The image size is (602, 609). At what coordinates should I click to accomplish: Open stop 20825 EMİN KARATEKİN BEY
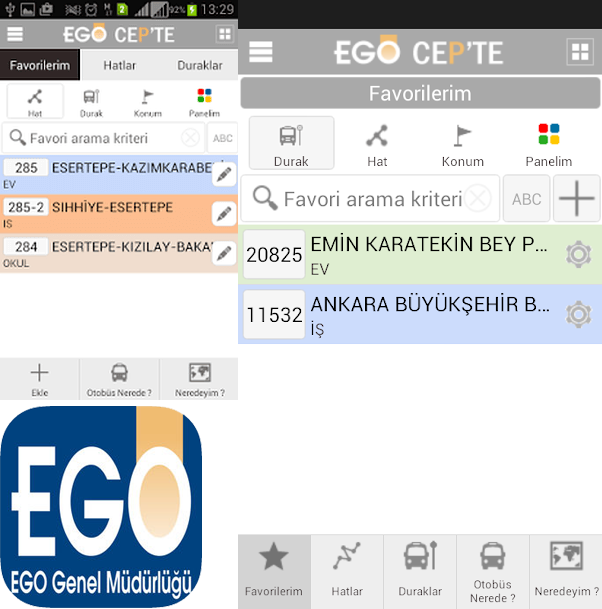pyautogui.click(x=420, y=255)
